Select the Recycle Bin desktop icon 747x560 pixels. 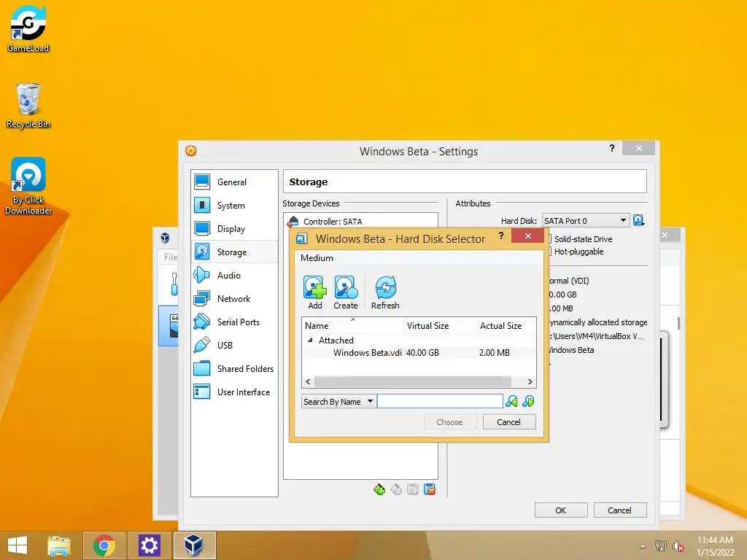(x=28, y=105)
